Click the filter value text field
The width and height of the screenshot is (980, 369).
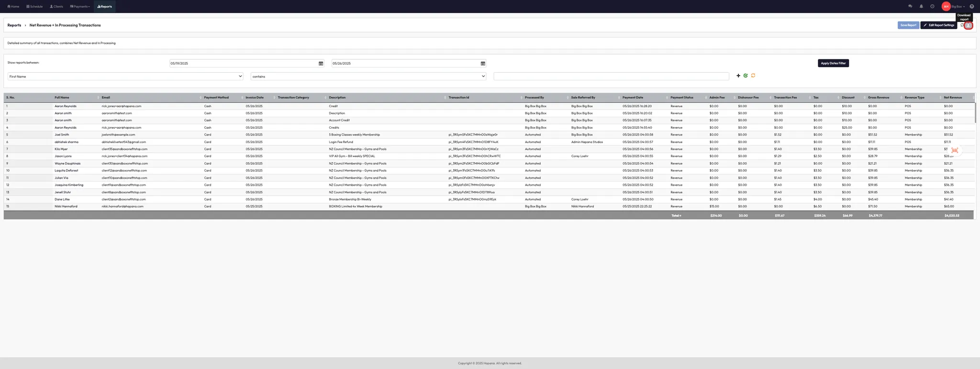[x=611, y=77]
